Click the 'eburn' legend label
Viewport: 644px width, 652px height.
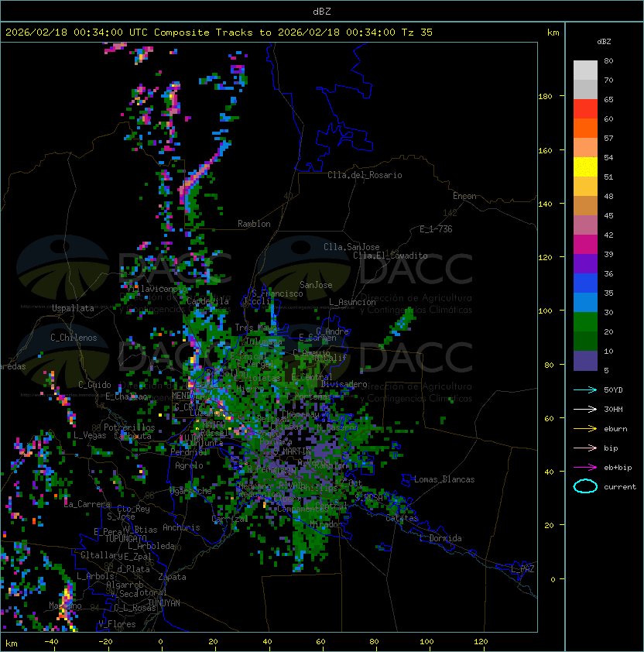pyautogui.click(x=615, y=429)
